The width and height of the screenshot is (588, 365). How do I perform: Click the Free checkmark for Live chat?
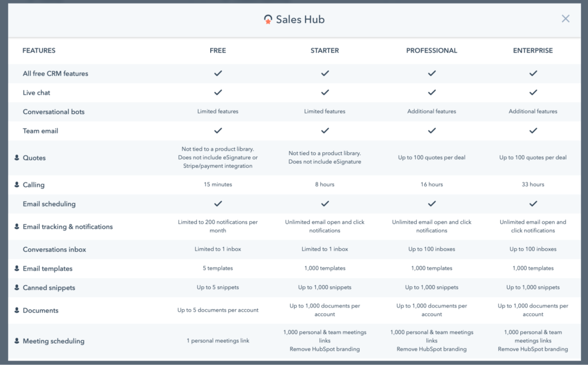coord(218,93)
